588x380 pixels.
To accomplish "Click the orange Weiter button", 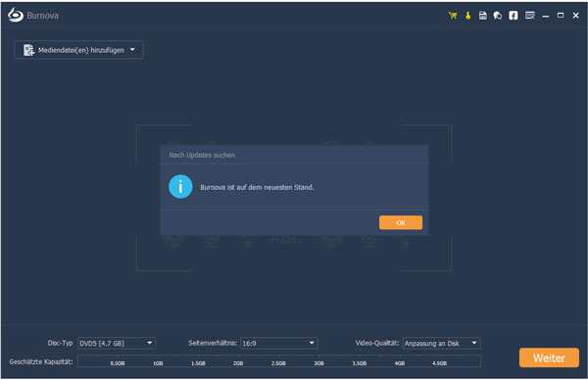I will point(549,357).
